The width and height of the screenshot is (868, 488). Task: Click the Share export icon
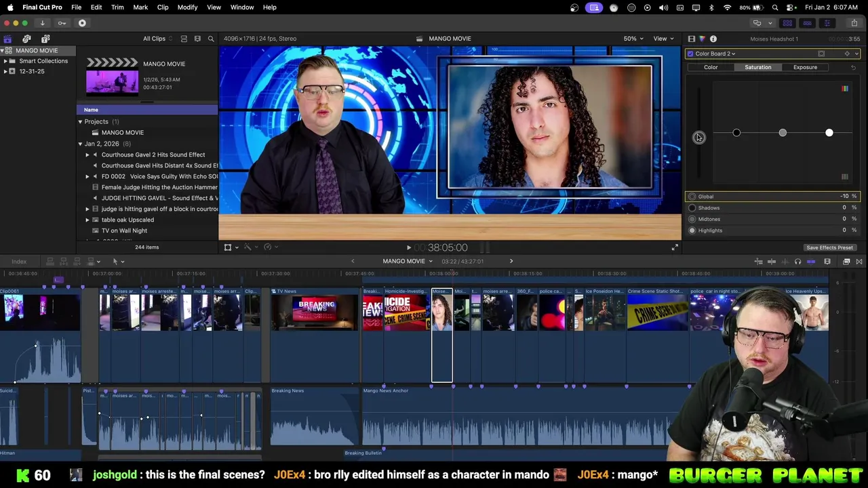[854, 23]
